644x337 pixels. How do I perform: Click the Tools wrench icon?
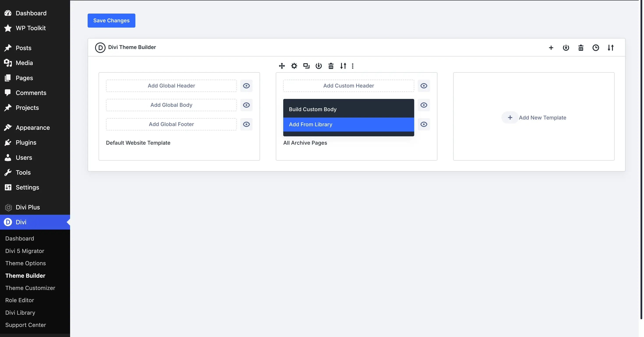(8, 172)
